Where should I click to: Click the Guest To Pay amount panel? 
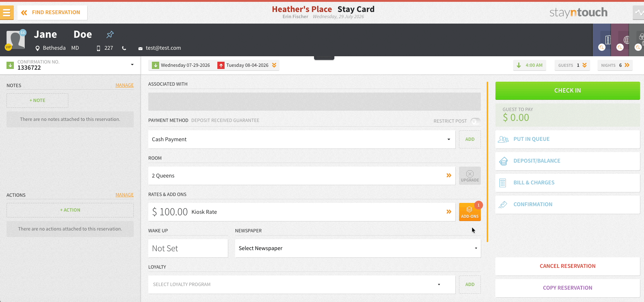coord(568,115)
